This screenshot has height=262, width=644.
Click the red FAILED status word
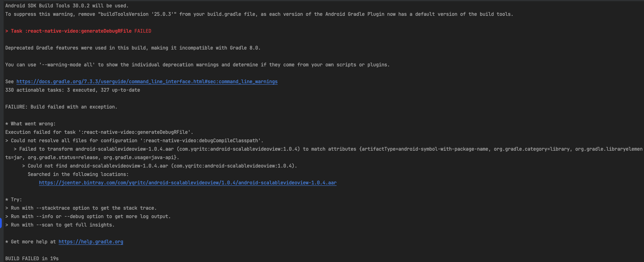click(x=143, y=31)
